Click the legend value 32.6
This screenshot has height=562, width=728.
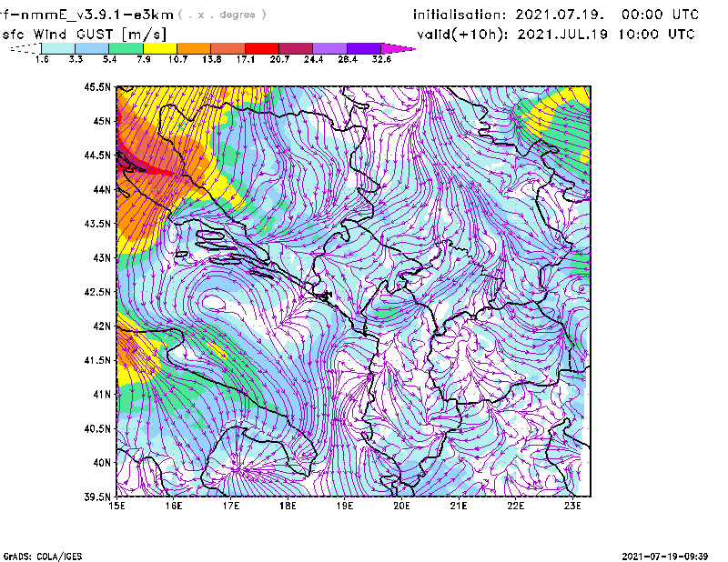click(x=381, y=59)
